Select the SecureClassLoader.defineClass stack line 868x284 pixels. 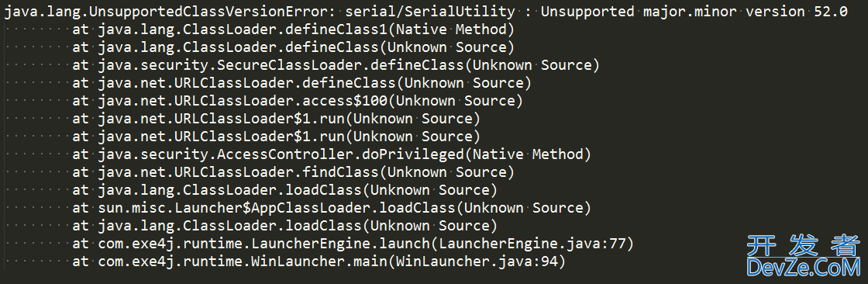pyautogui.click(x=336, y=65)
